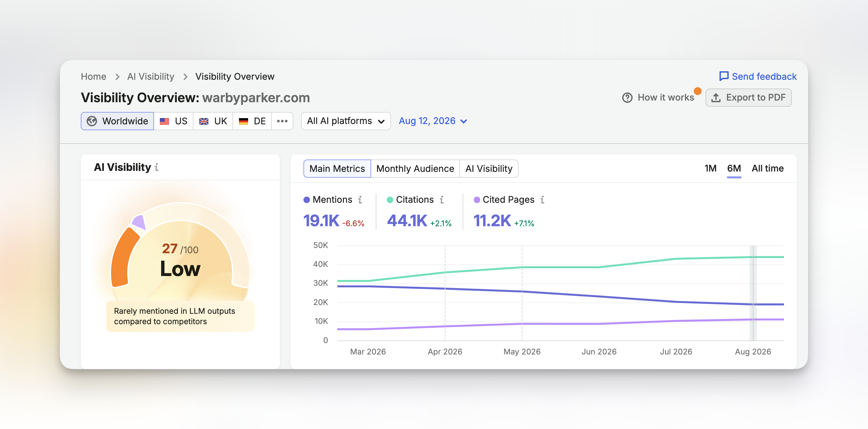Click the chevron arrow next to the date
The width and height of the screenshot is (868, 429).
[x=464, y=121]
